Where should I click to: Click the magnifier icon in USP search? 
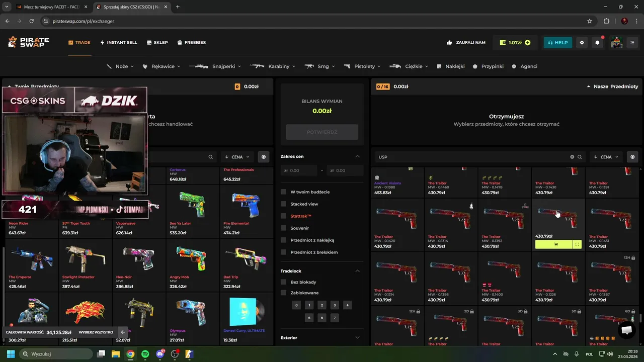(x=580, y=157)
